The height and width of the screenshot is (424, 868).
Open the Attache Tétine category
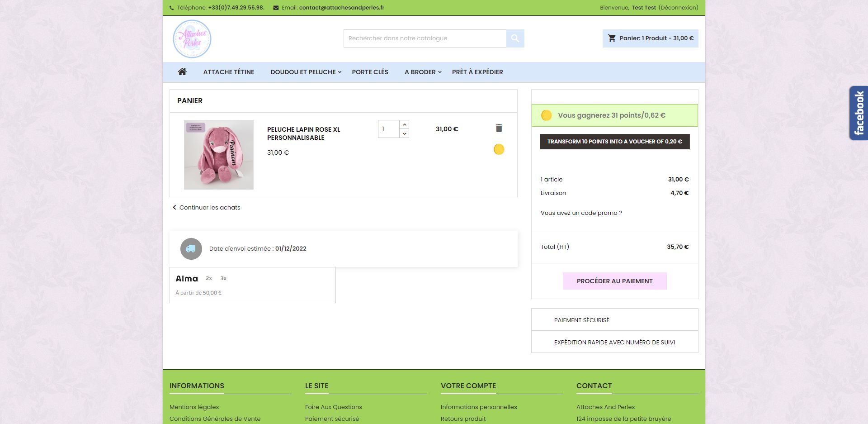tap(229, 72)
